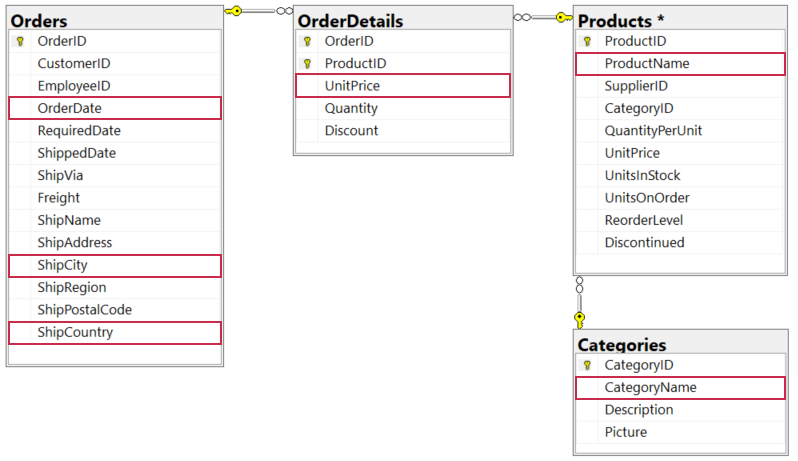Select the UnitsOnOrder column in Products

680,198
